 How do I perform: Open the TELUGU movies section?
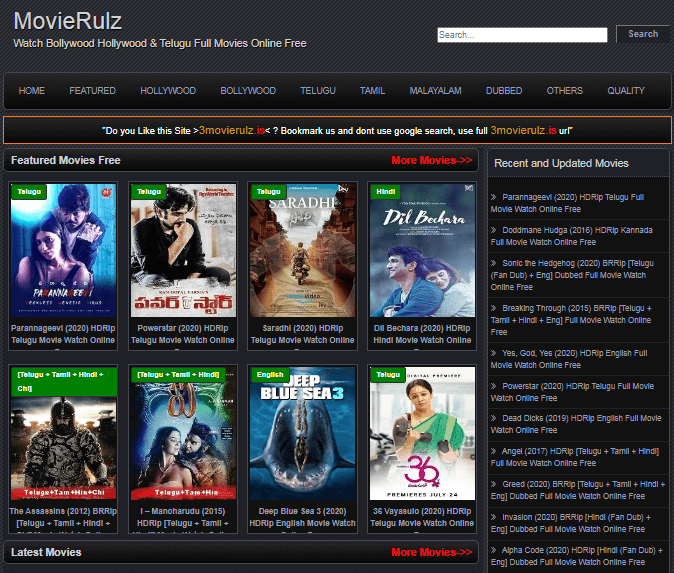click(x=318, y=91)
